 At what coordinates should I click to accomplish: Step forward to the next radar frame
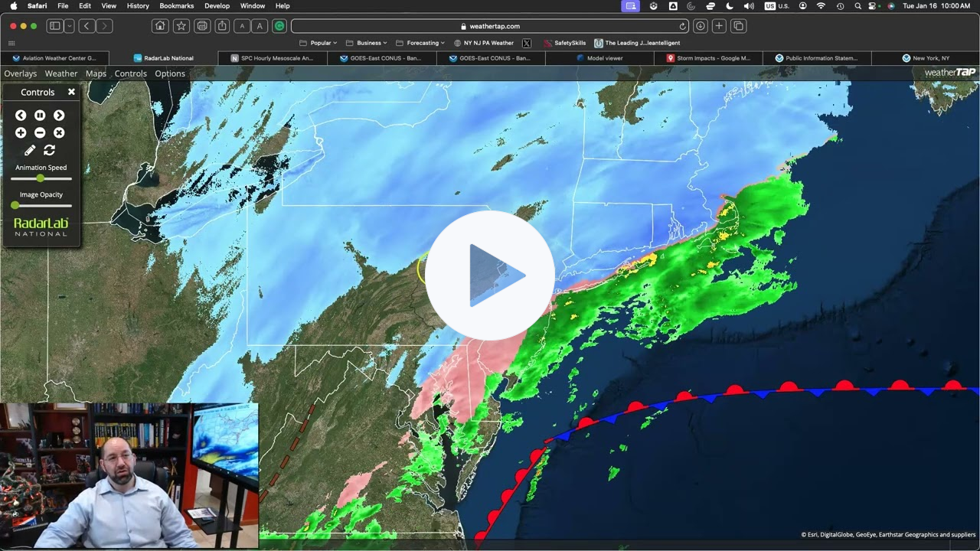[x=59, y=115]
